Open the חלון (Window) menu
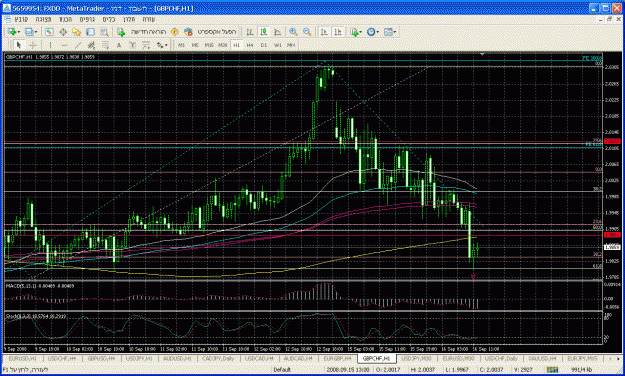The image size is (625, 376). click(129, 19)
